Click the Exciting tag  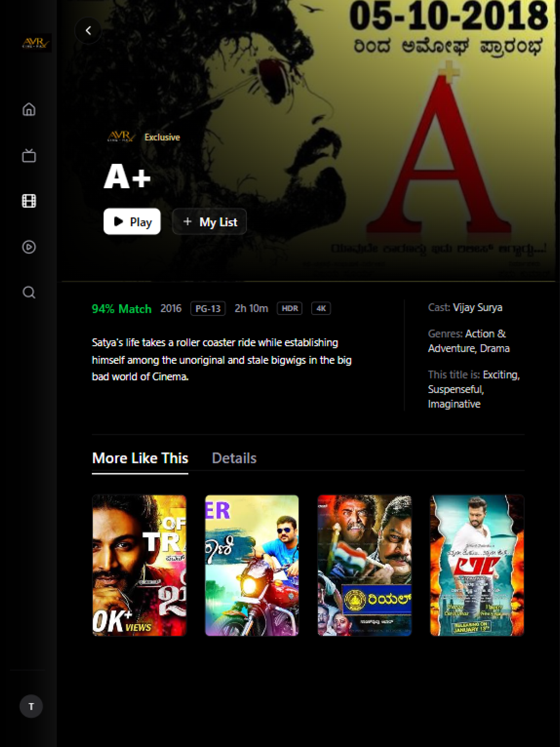(x=501, y=375)
